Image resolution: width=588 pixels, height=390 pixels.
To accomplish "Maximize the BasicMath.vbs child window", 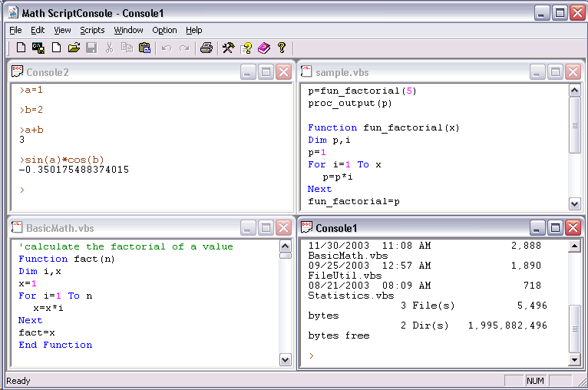I will click(266, 228).
